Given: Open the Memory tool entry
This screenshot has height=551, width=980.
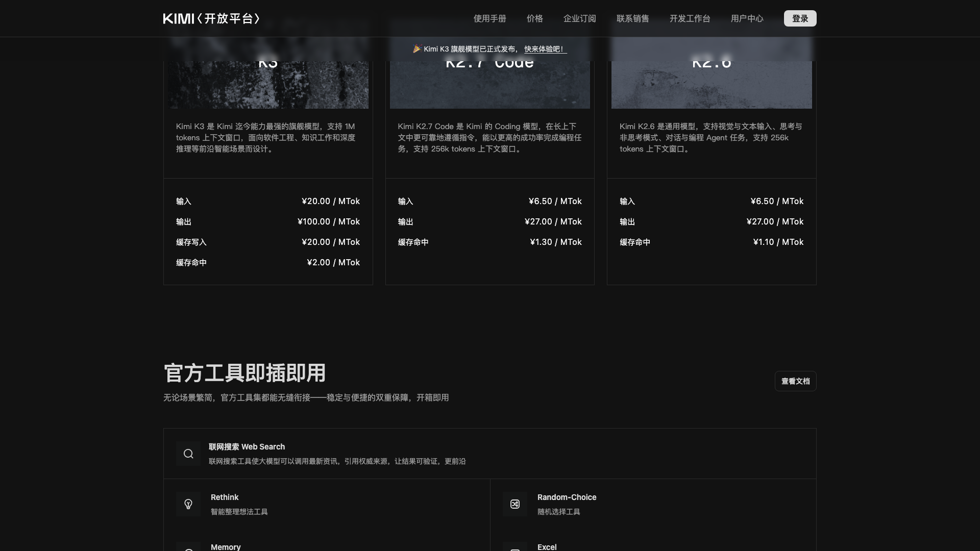Looking at the screenshot, I should (x=226, y=546).
